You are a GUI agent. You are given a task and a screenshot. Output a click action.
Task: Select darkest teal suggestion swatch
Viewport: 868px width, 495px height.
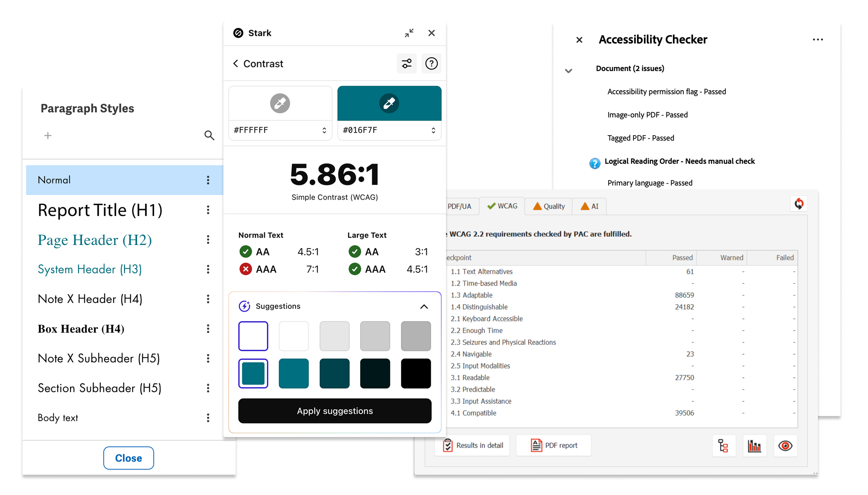click(375, 373)
